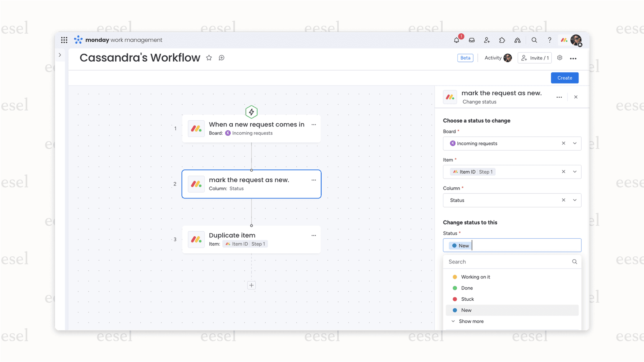This screenshot has width=644, height=362.
Task: Click the plus icon to add a workflow step
Action: pyautogui.click(x=251, y=285)
